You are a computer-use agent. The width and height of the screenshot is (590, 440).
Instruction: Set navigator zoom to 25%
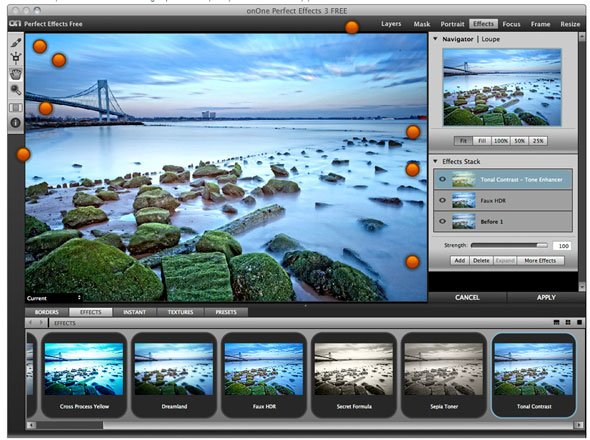pyautogui.click(x=538, y=141)
